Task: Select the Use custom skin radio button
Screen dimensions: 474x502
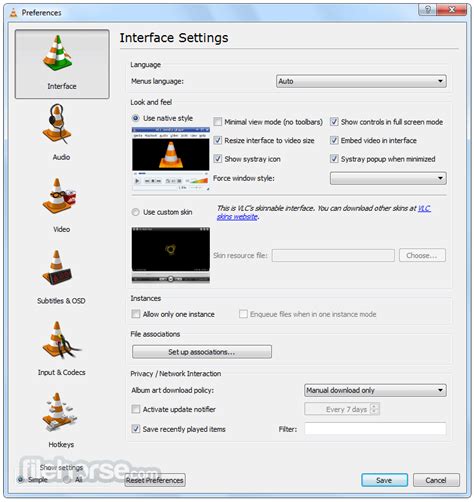Action: click(x=136, y=212)
